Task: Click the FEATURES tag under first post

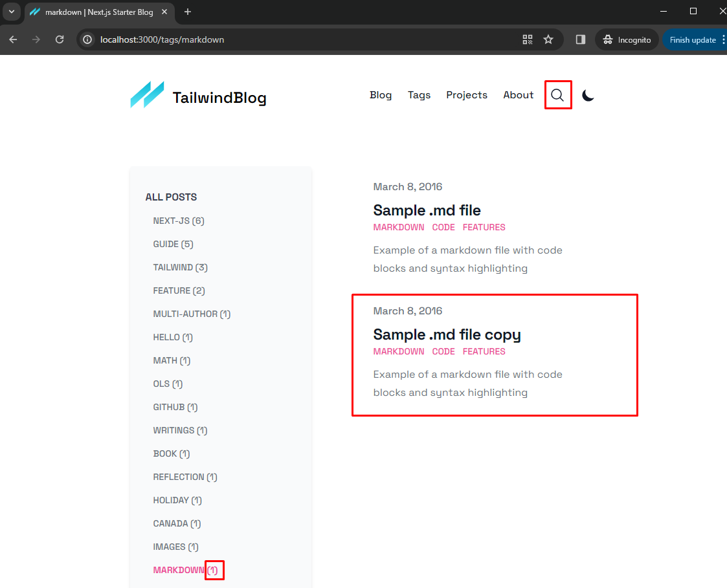Action: pyautogui.click(x=484, y=227)
